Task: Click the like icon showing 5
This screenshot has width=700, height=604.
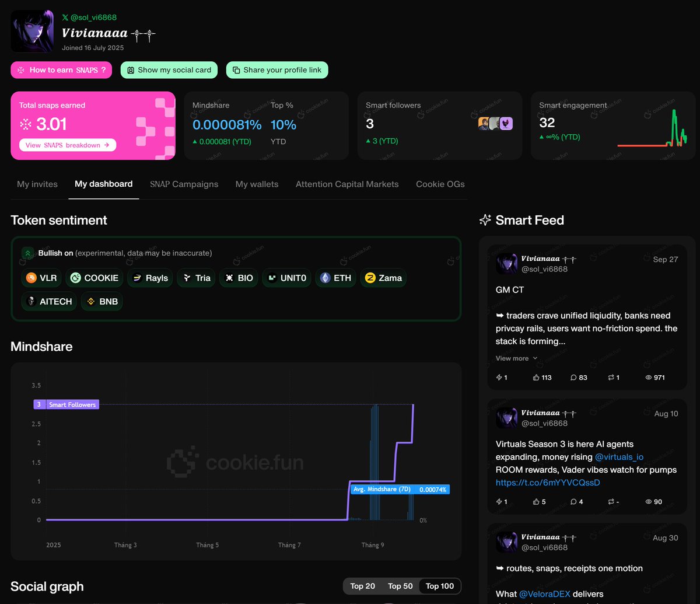Action: pyautogui.click(x=536, y=502)
